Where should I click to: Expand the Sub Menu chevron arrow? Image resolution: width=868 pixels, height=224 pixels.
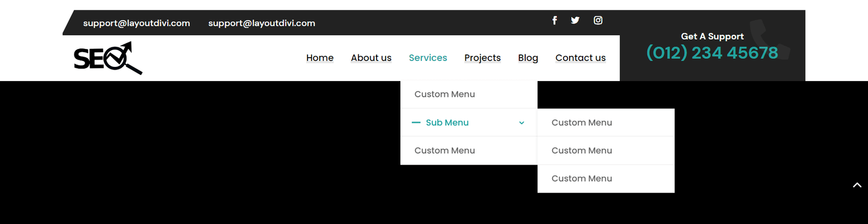click(x=521, y=123)
